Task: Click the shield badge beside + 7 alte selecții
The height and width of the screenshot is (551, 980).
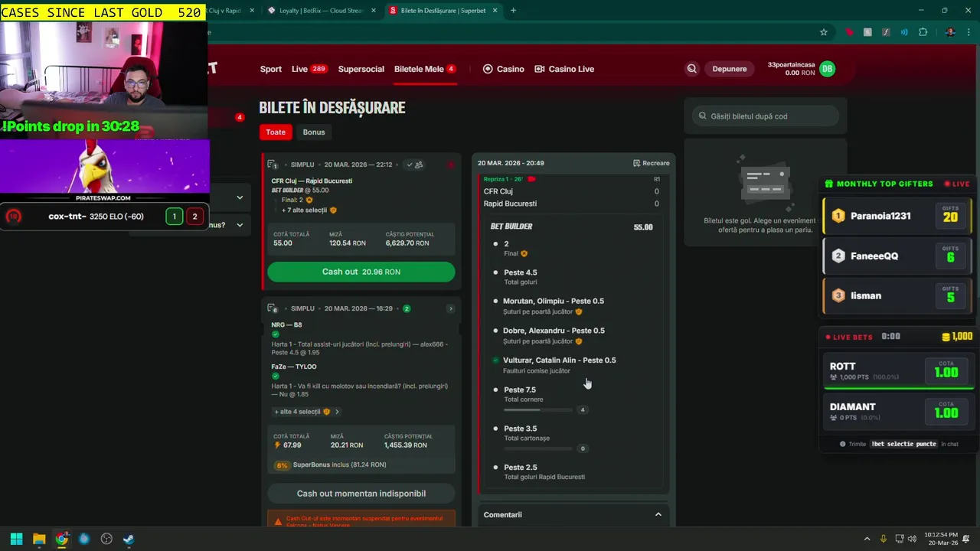Action: [333, 210]
